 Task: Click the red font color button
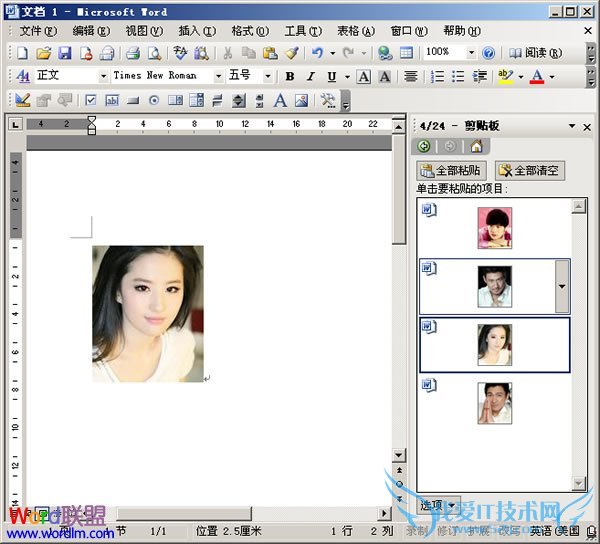pyautogui.click(x=537, y=76)
